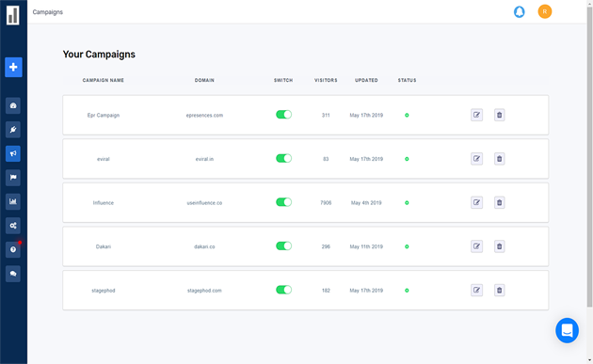Click the dakari.co domain

pos(204,246)
